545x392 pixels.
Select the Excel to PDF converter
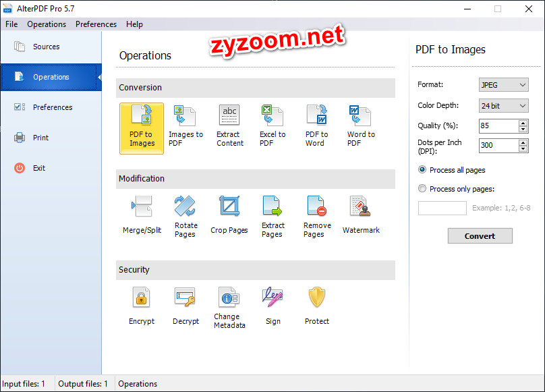tap(272, 126)
